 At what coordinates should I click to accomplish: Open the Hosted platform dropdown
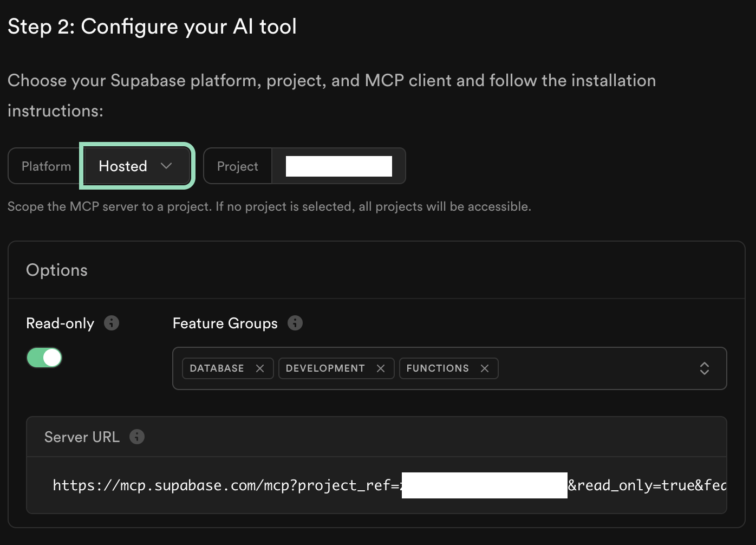(x=136, y=166)
